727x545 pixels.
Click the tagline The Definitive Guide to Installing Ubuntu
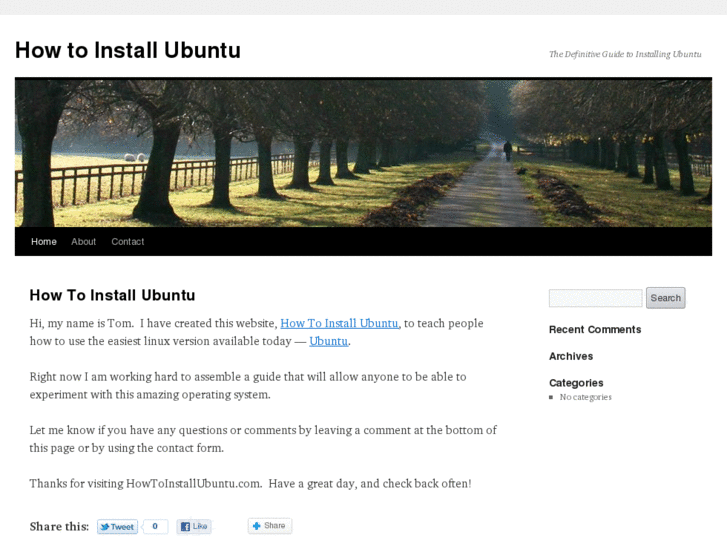[x=625, y=54]
